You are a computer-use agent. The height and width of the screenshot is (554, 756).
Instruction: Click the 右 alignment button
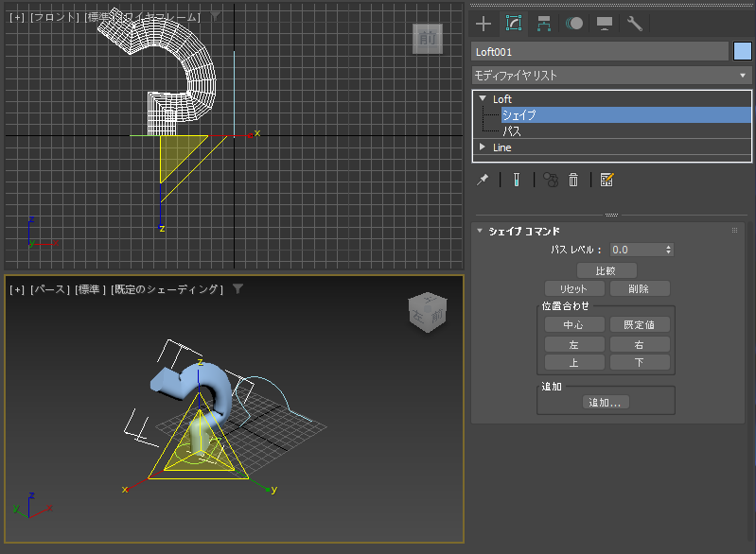tap(640, 344)
